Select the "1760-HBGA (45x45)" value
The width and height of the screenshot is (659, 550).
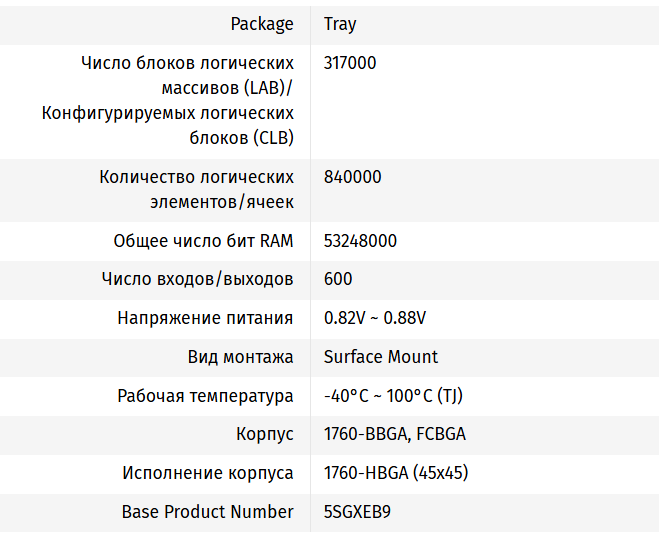point(396,473)
